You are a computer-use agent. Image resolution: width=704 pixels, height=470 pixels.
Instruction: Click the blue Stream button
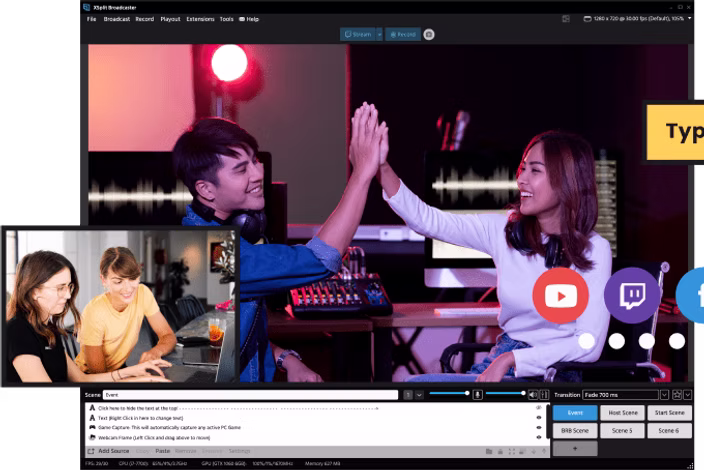[358, 35]
